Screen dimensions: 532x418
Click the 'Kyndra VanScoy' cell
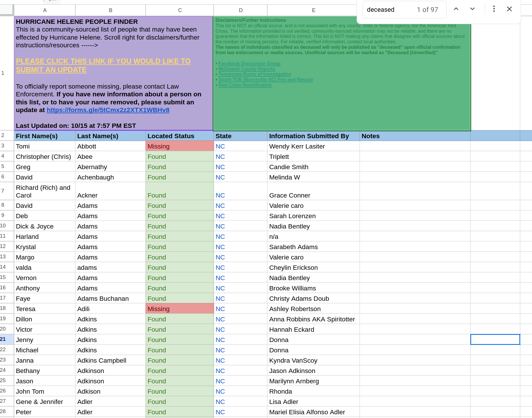[x=313, y=360]
